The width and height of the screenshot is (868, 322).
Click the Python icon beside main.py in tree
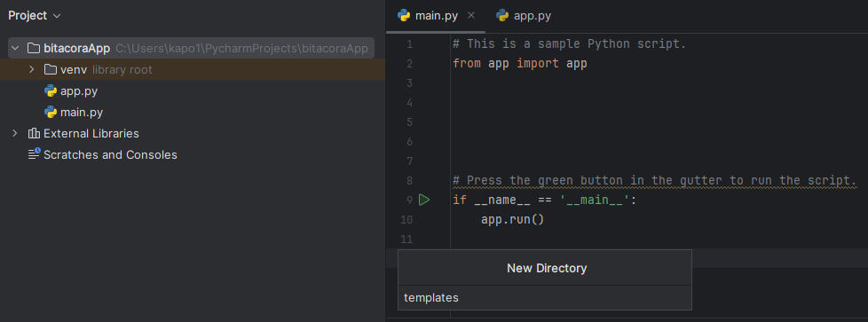click(51, 113)
